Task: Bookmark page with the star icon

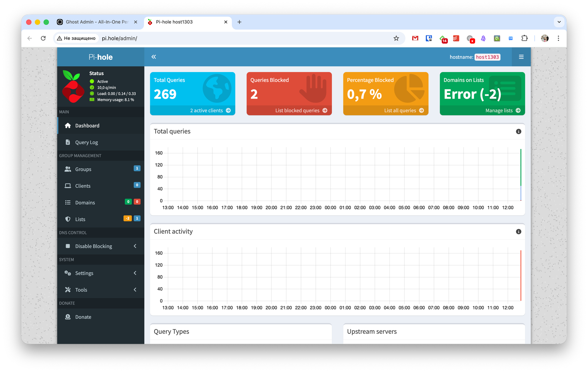Action: click(396, 38)
